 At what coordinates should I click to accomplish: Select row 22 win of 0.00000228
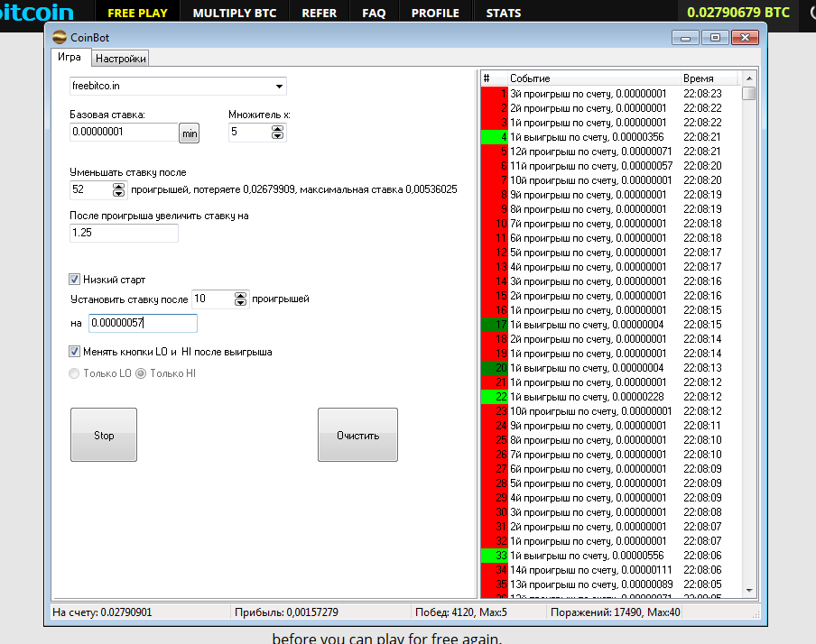click(610, 397)
